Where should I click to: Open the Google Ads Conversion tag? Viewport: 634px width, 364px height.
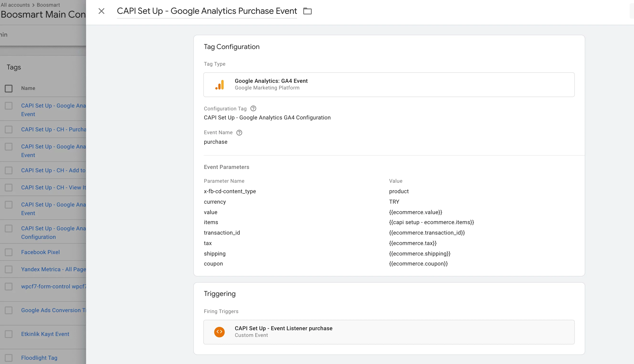tap(54, 310)
